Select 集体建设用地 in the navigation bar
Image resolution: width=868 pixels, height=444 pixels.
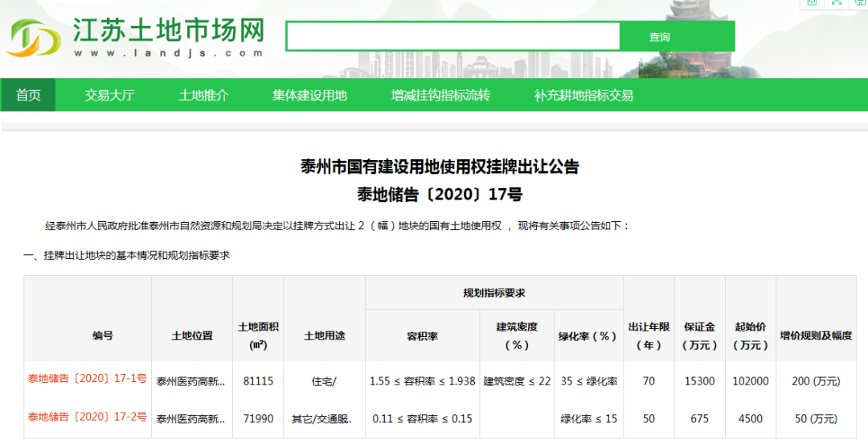point(309,95)
